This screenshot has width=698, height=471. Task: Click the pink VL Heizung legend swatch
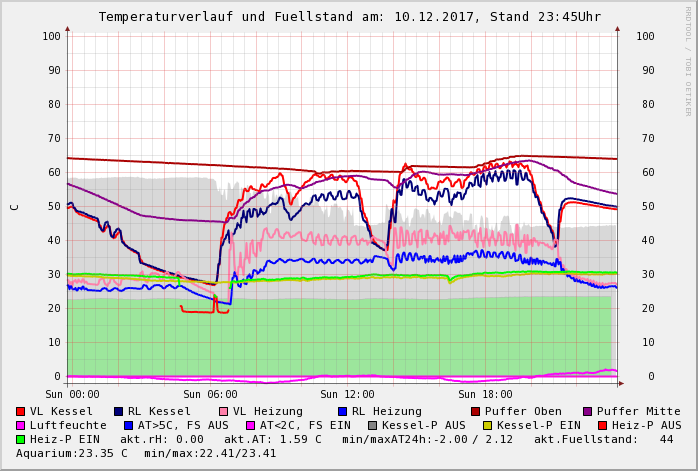224,411
